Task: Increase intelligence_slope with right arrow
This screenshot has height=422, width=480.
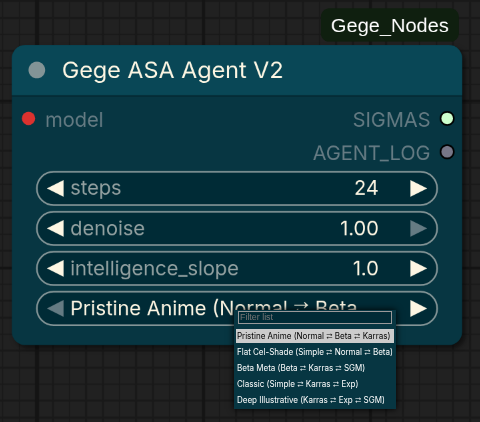Action: [418, 269]
